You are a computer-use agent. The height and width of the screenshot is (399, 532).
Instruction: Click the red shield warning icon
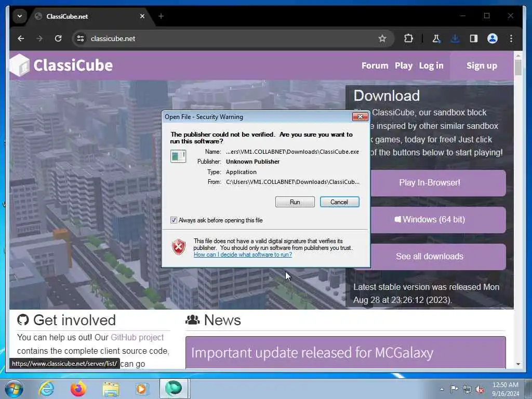click(x=179, y=247)
